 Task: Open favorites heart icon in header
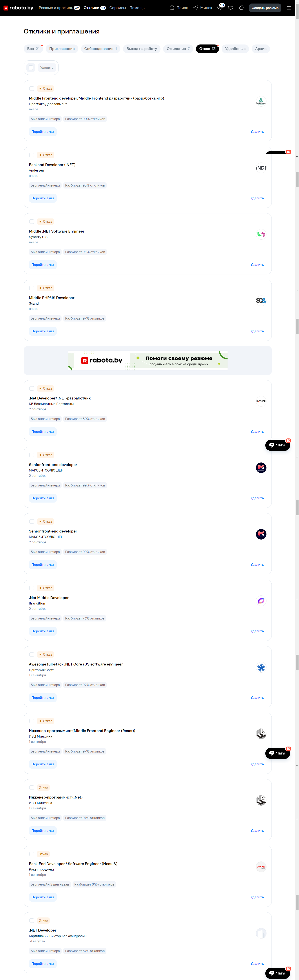point(231,8)
